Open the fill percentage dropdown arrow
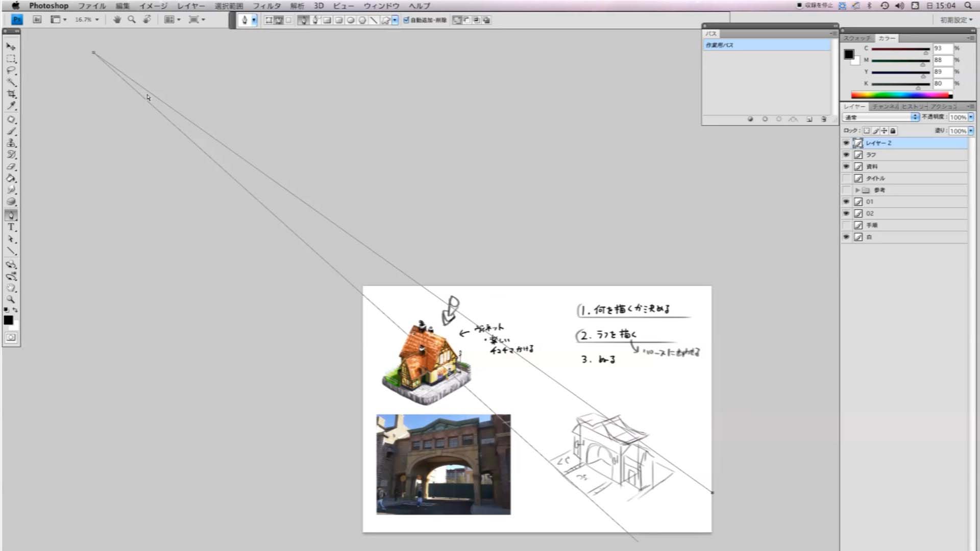 (971, 131)
